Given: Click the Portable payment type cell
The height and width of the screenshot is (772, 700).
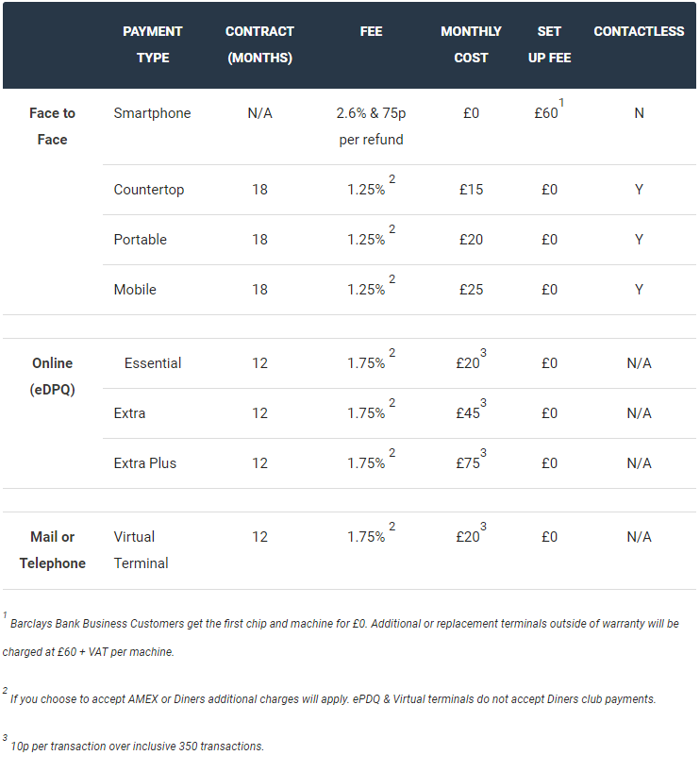Looking at the screenshot, I should pos(141,240).
